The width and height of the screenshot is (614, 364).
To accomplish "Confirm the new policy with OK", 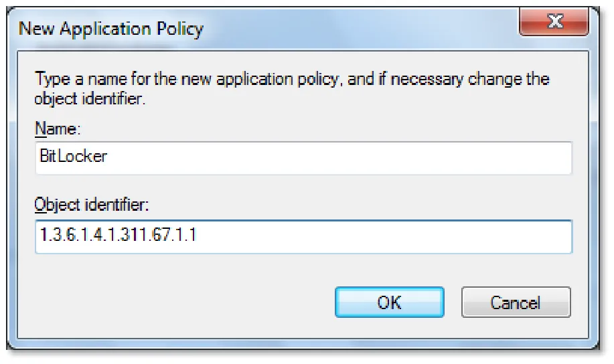I will click(x=389, y=302).
